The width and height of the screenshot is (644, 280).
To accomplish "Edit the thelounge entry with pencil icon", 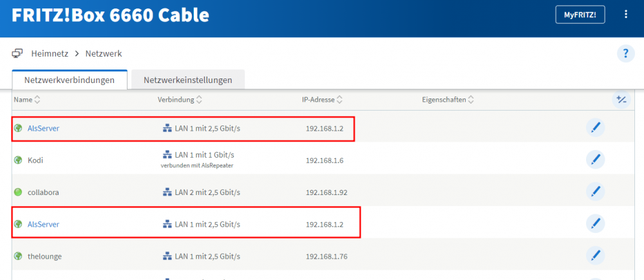I will tap(595, 256).
